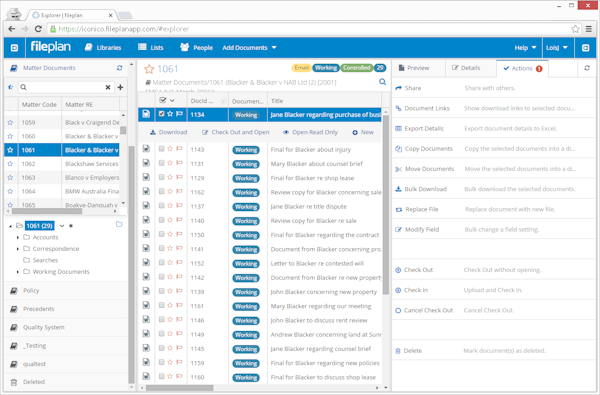
Task: Click the document list horizontal scrollbar
Action: pyautogui.click(x=180, y=388)
